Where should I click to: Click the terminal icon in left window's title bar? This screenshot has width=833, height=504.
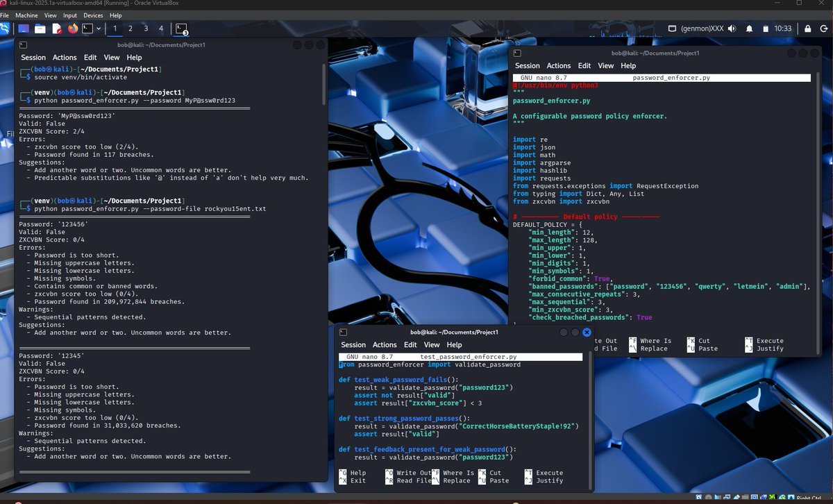click(24, 44)
